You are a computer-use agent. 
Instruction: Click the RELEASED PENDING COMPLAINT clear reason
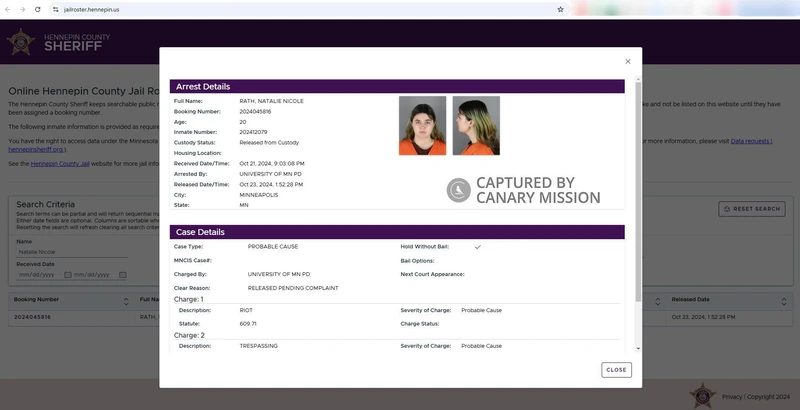(293, 288)
